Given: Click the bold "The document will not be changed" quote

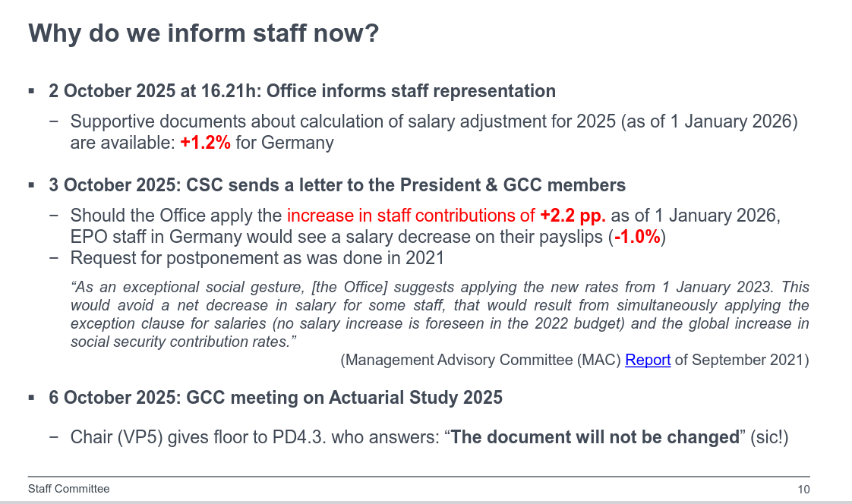Looking at the screenshot, I should [595, 437].
